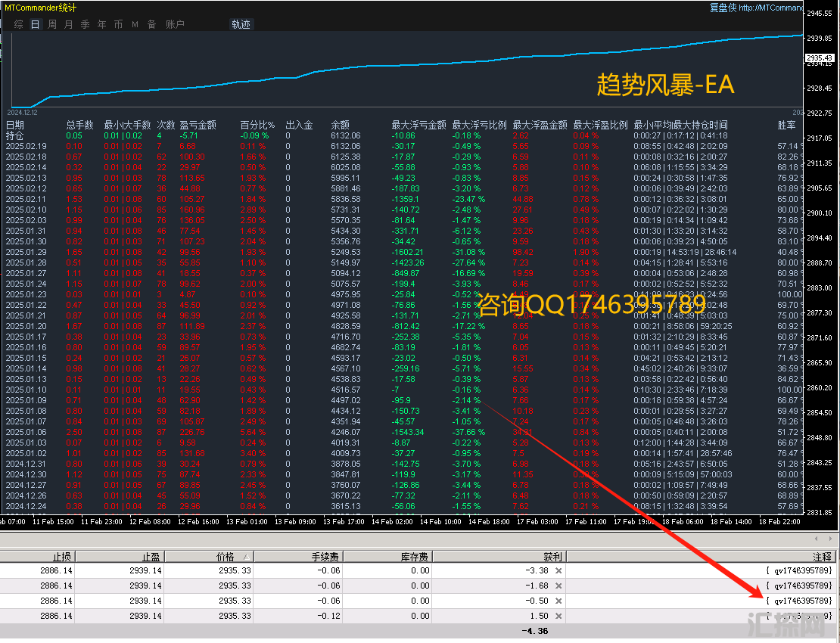
Task: Click the 最大浮亏比例 column heading
Action: pos(480,125)
